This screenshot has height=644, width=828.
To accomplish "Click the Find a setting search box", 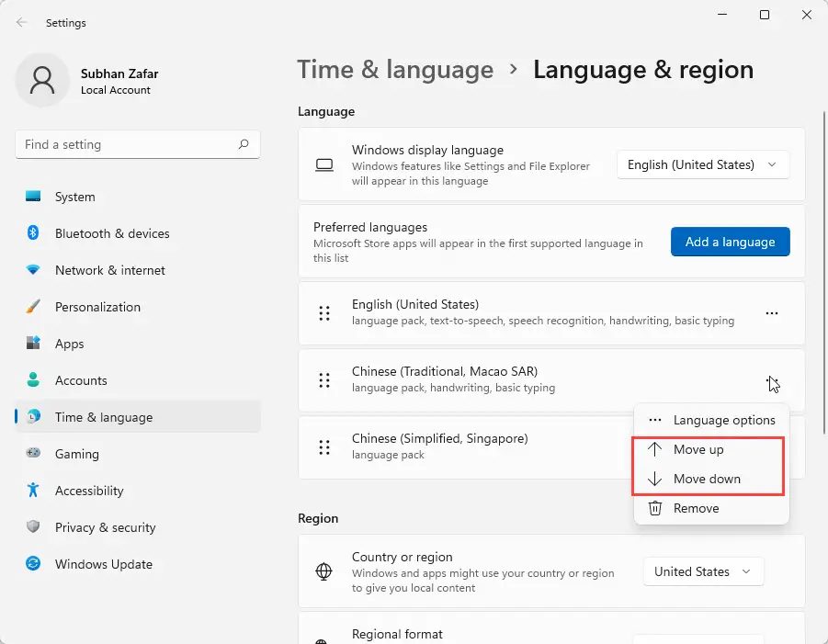I will click(129, 144).
